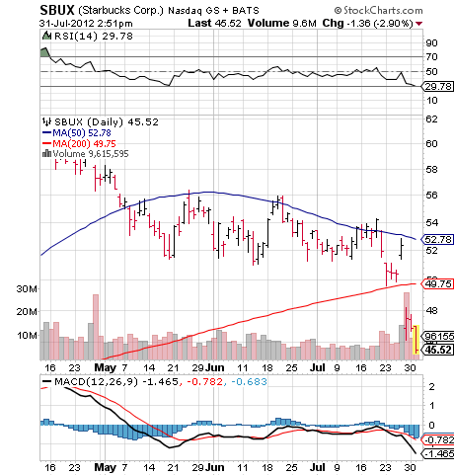Click '(Starbucks Corp.)' company name
Image resolution: width=454 pixels, height=476 pixels.
pos(120,11)
